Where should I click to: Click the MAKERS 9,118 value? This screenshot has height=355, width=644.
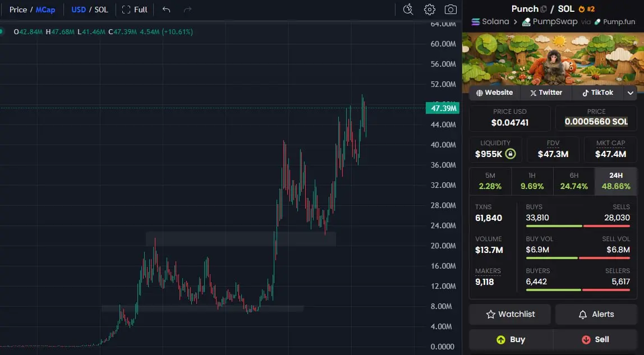click(484, 282)
